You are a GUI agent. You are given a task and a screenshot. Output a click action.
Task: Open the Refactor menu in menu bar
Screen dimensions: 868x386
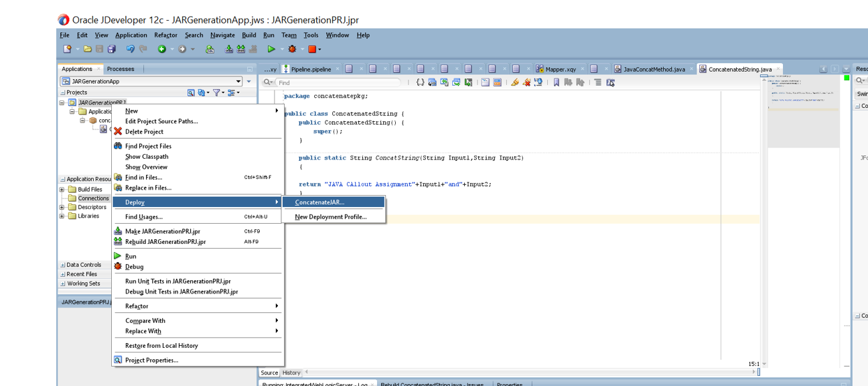(x=165, y=35)
